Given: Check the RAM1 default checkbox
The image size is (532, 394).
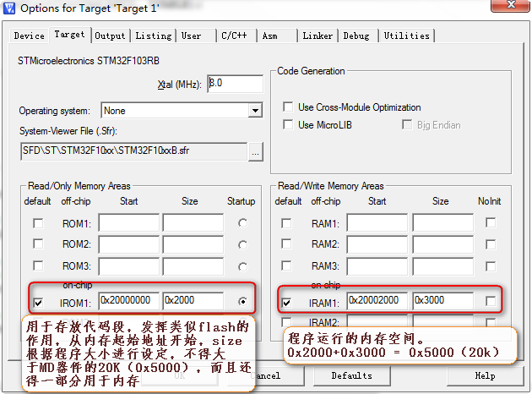Looking at the screenshot, I should pos(286,223).
